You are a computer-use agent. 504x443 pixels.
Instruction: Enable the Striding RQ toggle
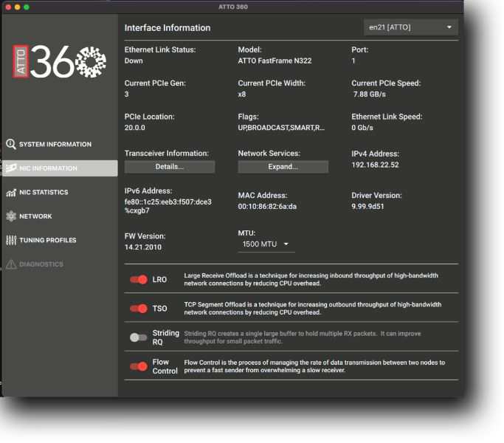pyautogui.click(x=139, y=337)
